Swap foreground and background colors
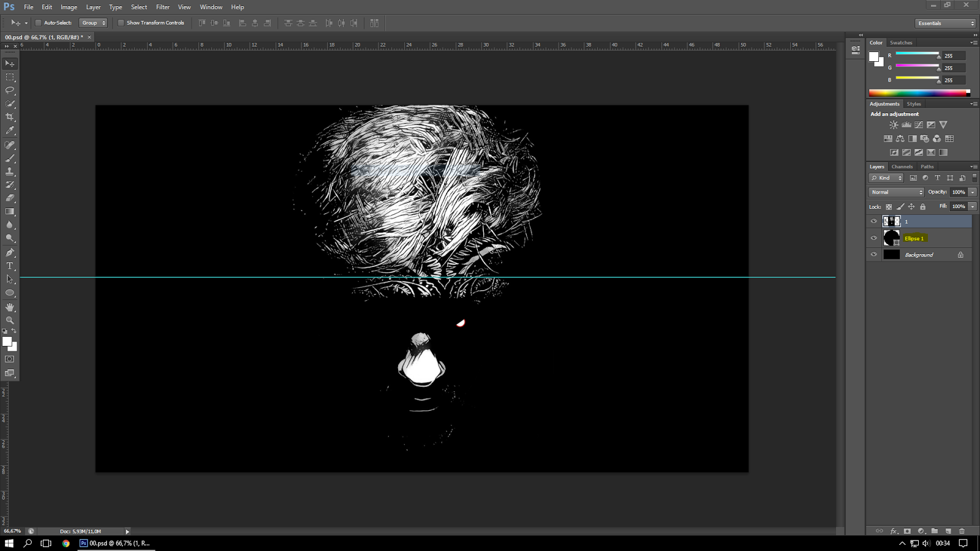 pyautogui.click(x=14, y=331)
